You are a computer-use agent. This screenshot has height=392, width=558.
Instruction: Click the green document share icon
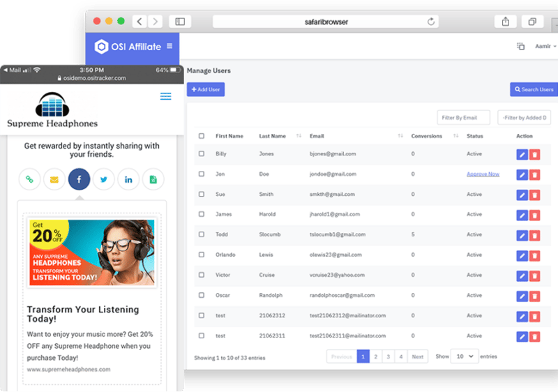(x=153, y=179)
